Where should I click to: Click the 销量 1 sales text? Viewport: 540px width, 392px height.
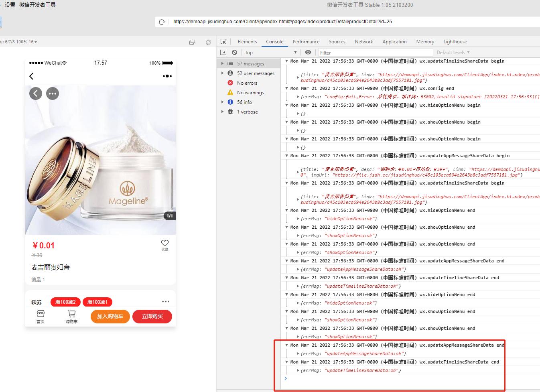coord(38,280)
